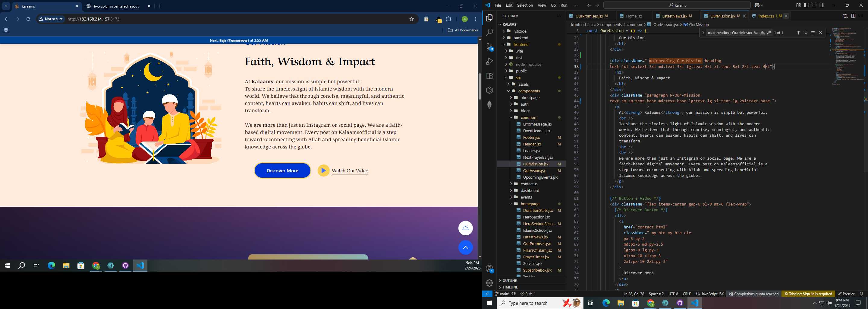Click Split Editor Right icon
The height and width of the screenshot is (309, 868).
tap(853, 16)
